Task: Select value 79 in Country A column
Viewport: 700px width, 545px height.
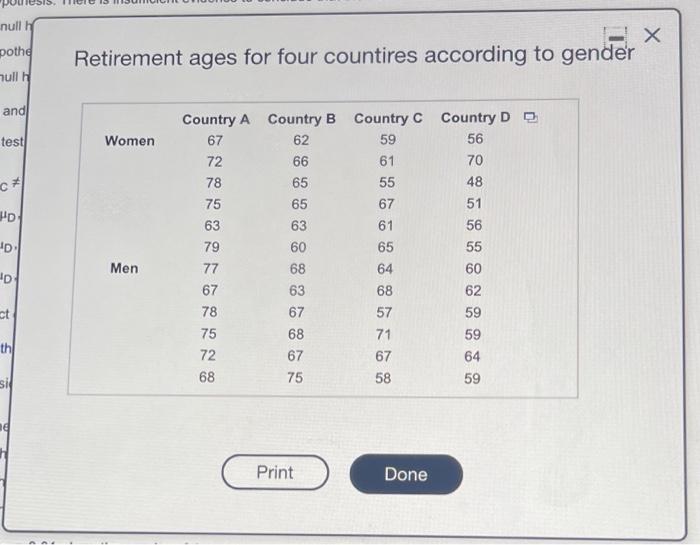Action: pos(212,247)
